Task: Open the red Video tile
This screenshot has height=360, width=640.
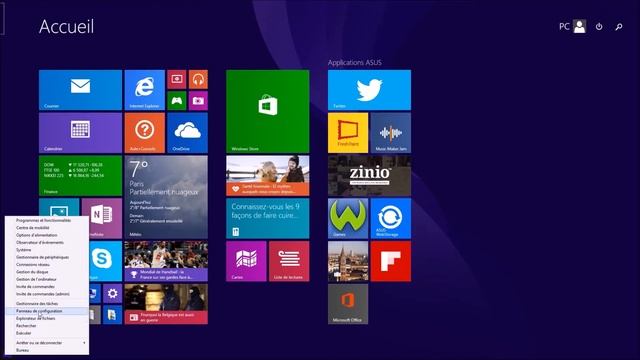Action: 177,79
